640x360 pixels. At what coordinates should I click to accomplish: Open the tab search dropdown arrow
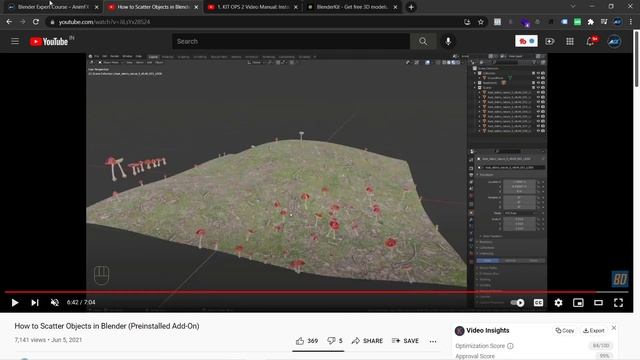573,7
